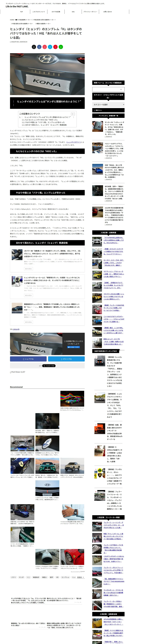Click the pink-red share circle icon
The height and width of the screenshot is (644, 159).
point(45,47)
